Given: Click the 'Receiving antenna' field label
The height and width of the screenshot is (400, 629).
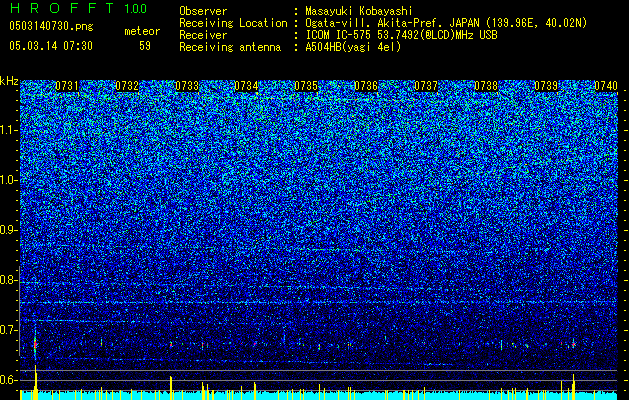Looking at the screenshot, I should pos(230,47).
